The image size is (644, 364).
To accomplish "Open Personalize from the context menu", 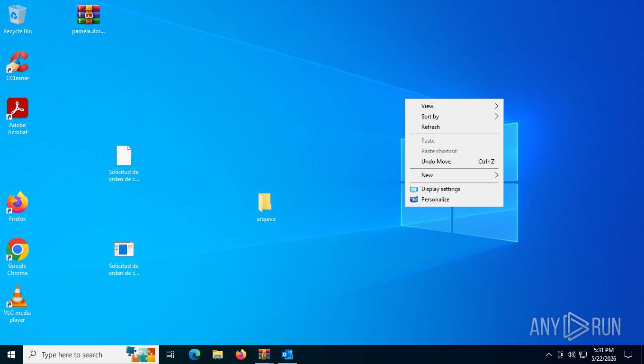I will tap(454, 200).
